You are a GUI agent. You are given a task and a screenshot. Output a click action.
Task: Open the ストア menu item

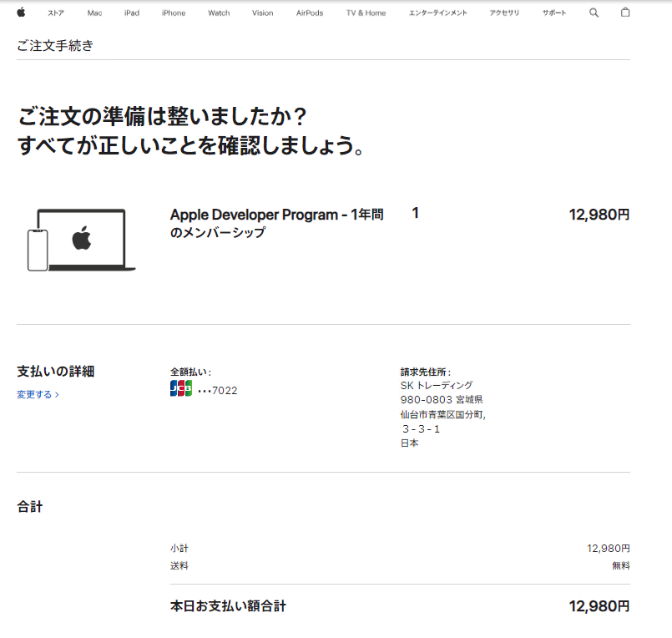(x=55, y=13)
